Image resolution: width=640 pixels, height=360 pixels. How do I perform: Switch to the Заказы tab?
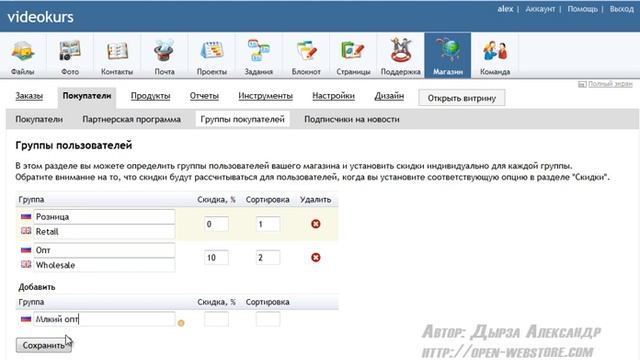tap(29, 96)
